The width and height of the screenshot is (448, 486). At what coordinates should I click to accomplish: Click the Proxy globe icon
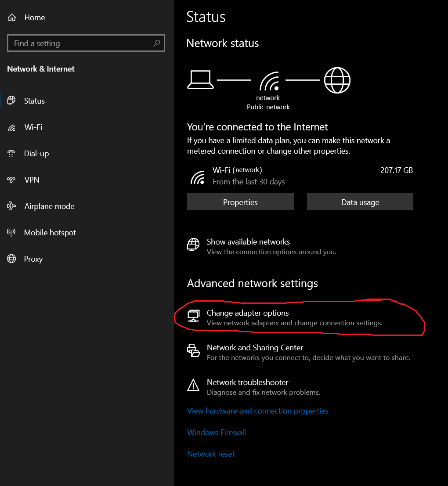pyautogui.click(x=11, y=259)
